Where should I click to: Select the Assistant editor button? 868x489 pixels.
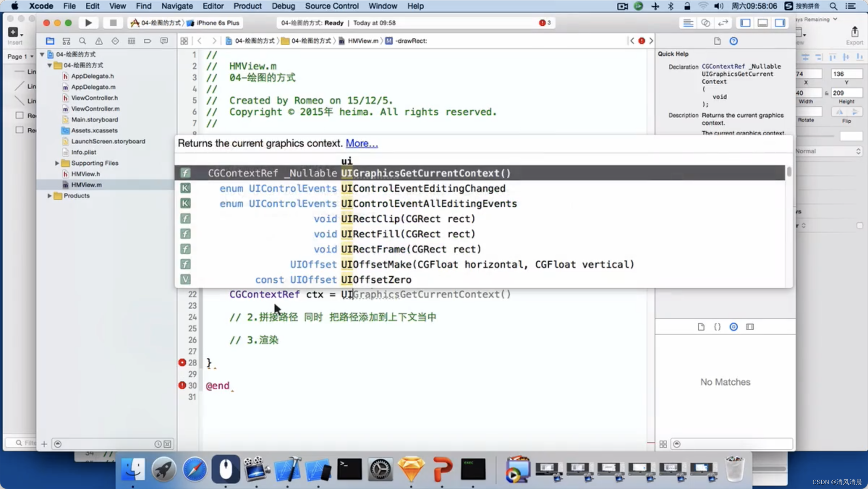click(x=705, y=23)
